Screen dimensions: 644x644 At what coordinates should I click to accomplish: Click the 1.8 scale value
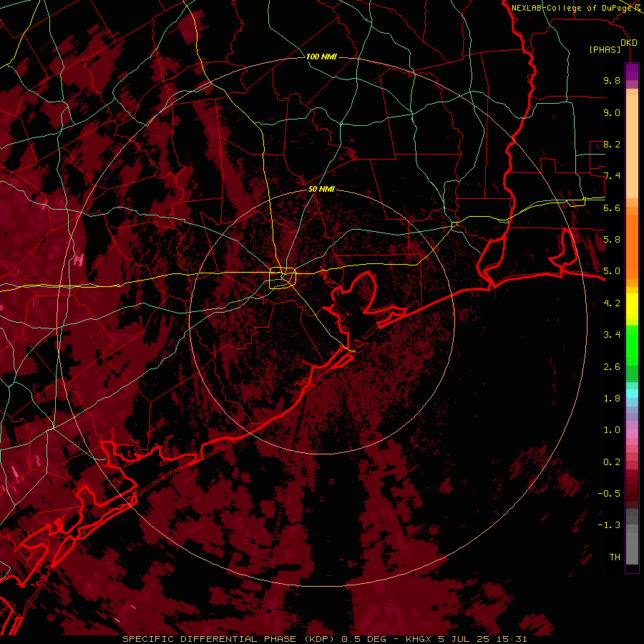pyautogui.click(x=612, y=399)
